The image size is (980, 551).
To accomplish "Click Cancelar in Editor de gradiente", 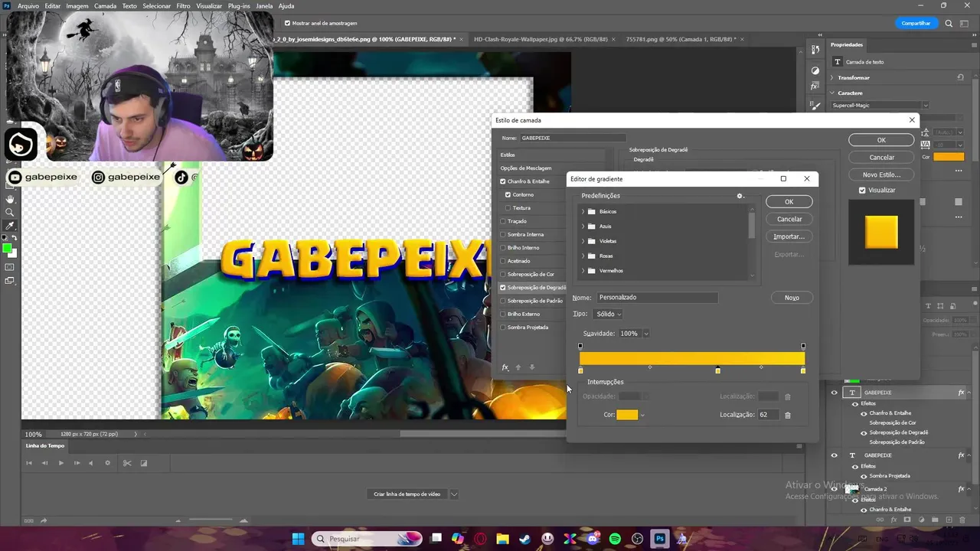I will coord(789,219).
